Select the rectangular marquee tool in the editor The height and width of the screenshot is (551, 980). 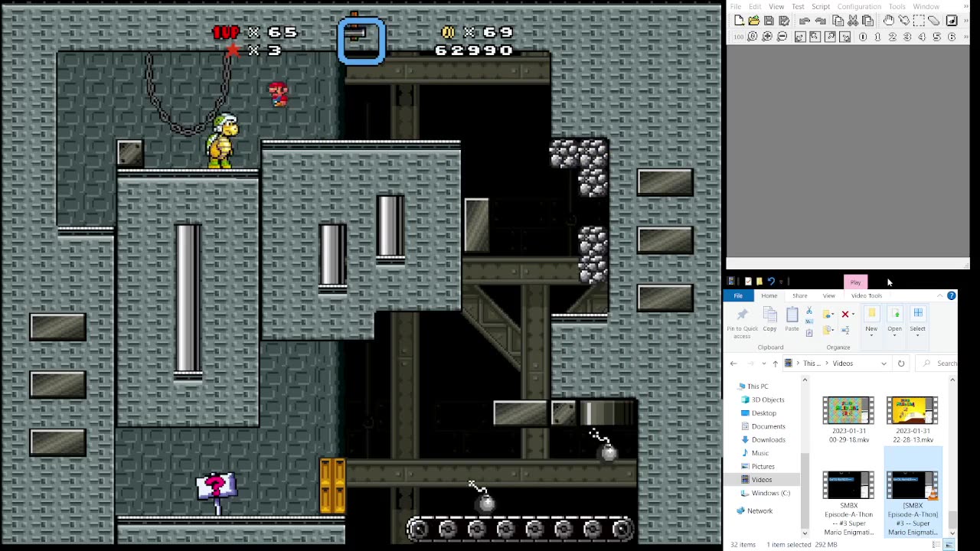[x=919, y=21]
